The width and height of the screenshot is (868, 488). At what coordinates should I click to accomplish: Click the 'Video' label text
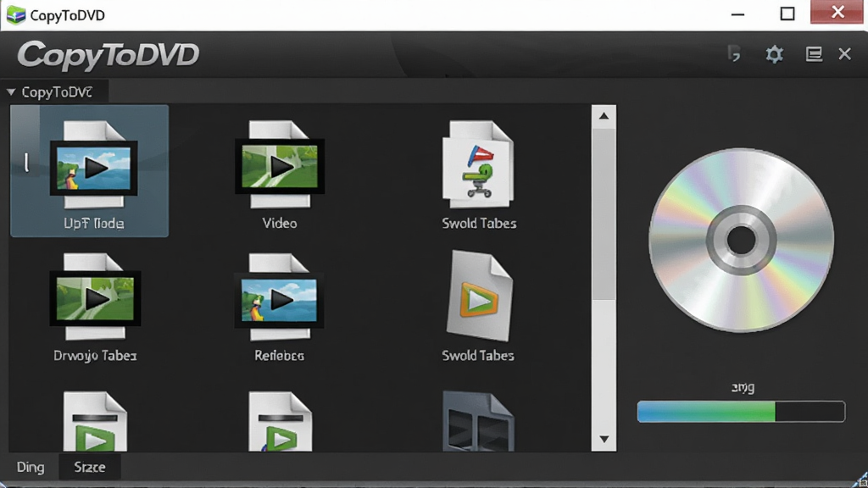point(280,224)
